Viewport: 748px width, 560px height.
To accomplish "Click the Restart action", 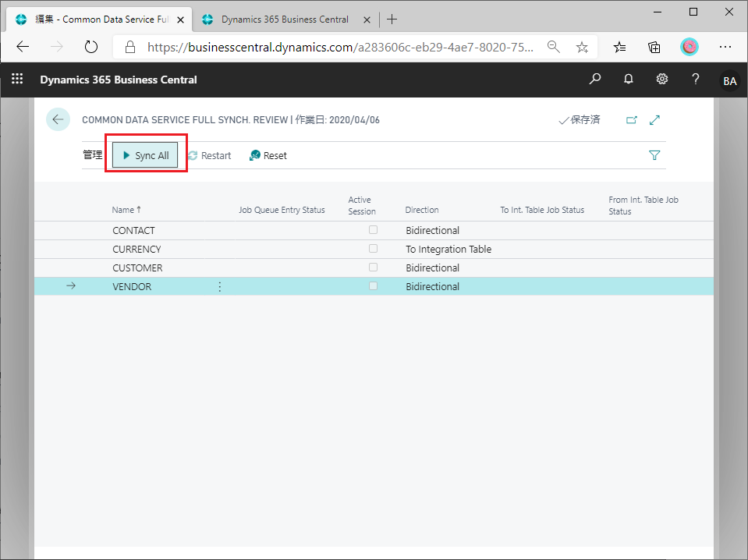I will click(x=209, y=155).
